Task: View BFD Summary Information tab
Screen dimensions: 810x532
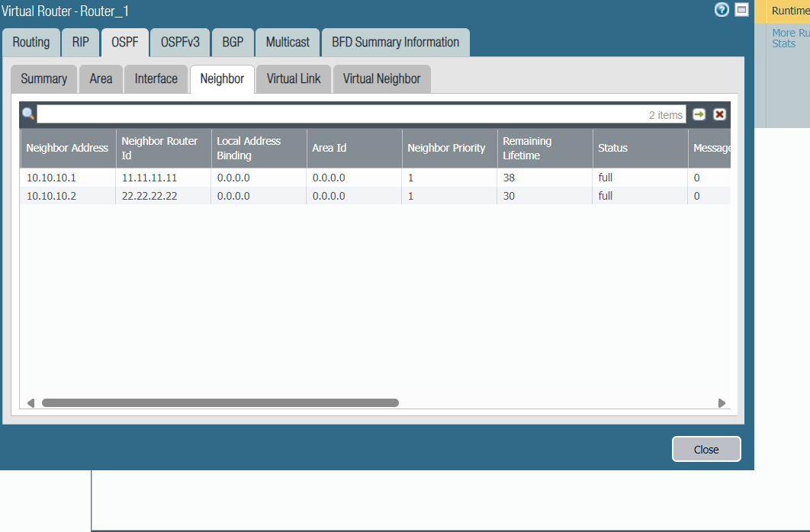Action: [x=395, y=42]
